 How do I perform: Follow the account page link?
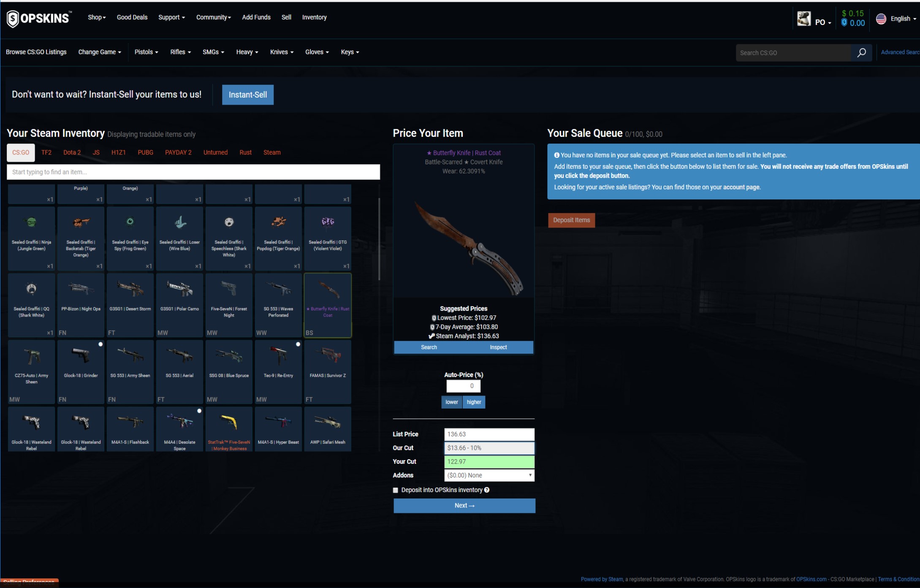point(741,187)
